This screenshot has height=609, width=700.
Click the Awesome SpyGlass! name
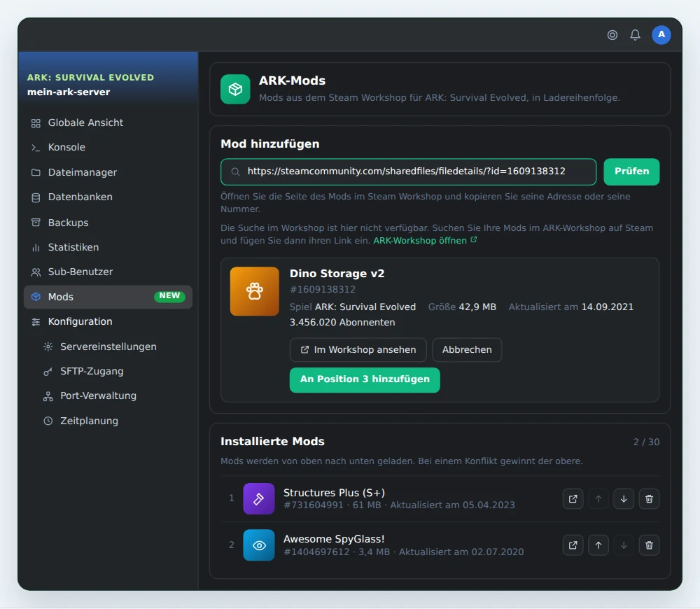point(334,539)
